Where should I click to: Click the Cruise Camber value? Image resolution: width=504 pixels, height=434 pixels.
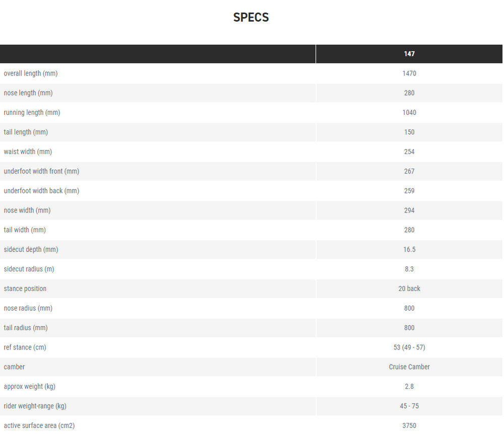409,367
